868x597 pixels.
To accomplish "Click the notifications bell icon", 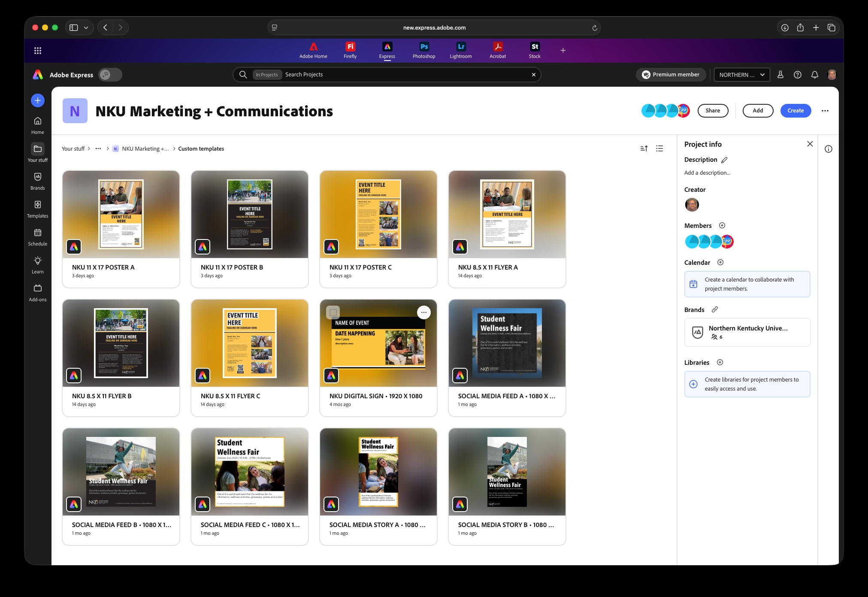I will [x=814, y=75].
